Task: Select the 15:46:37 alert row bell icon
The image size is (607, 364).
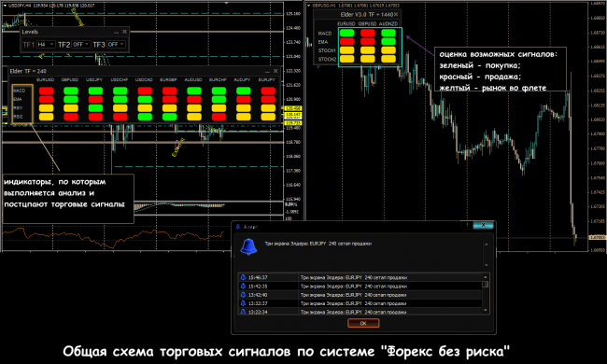Action: (243, 277)
